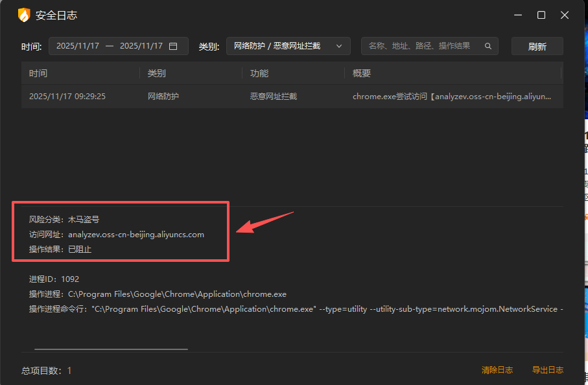The image size is (588, 385).
Task: Select the start date 2025/11/17 field
Action: [78, 46]
